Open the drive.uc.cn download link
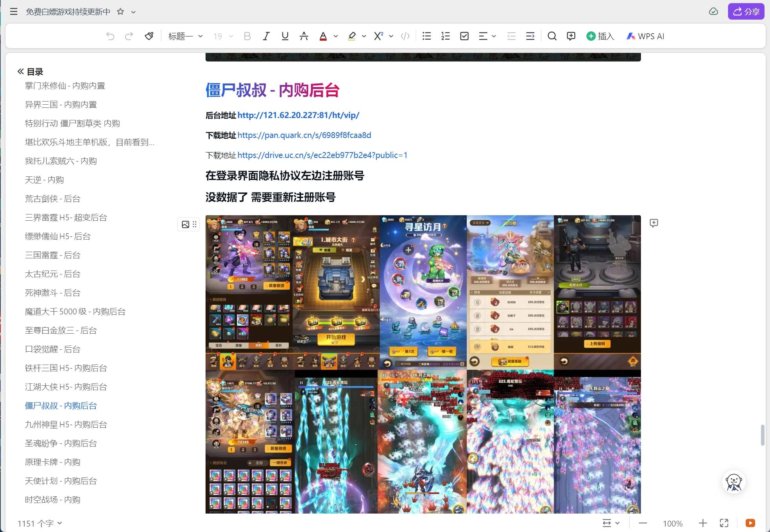This screenshot has height=532, width=770. (322, 155)
